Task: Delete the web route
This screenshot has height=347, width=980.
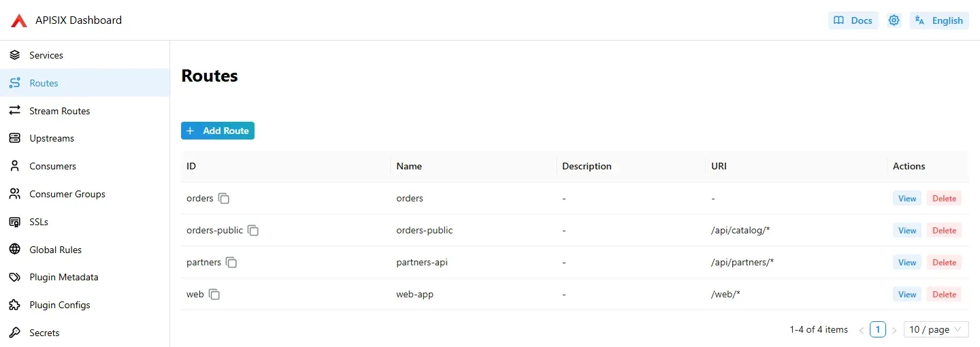Action: coord(944,295)
